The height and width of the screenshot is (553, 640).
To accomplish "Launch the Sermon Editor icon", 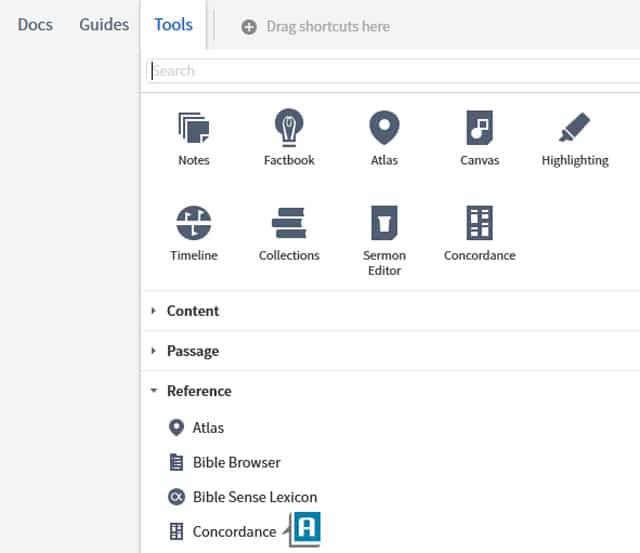I will point(384,222).
